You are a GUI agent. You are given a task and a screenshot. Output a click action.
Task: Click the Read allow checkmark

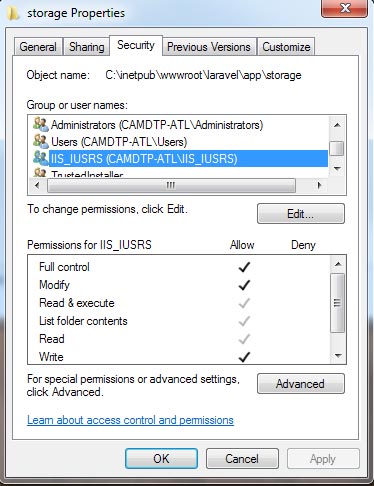[x=244, y=339]
